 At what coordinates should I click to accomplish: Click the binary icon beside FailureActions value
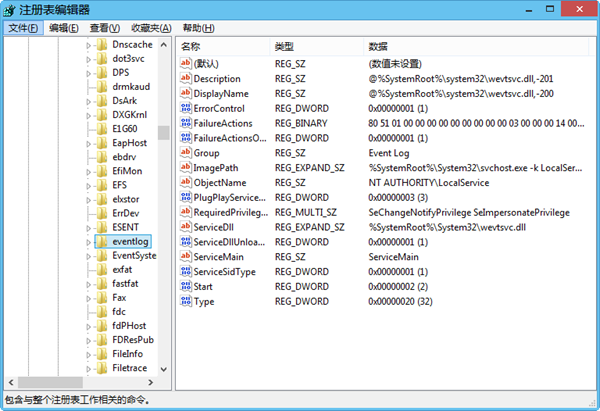tap(186, 123)
